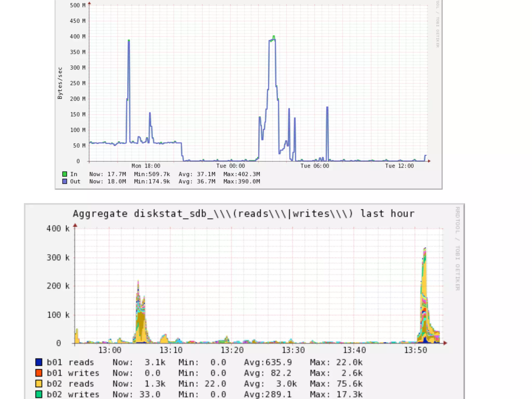
Task: Click the Bytes/sec vertical axis label
Action: (x=60, y=83)
